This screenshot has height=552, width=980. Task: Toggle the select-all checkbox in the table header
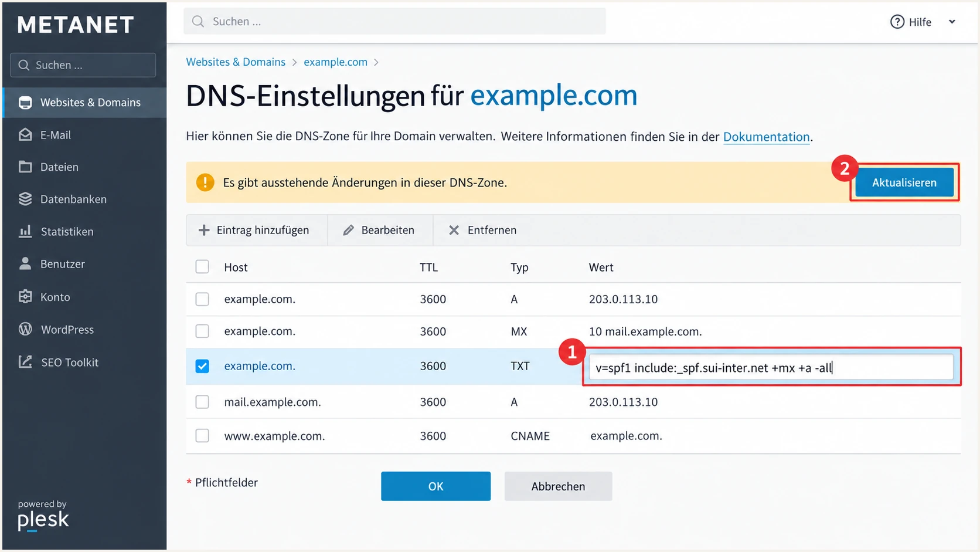[202, 267]
